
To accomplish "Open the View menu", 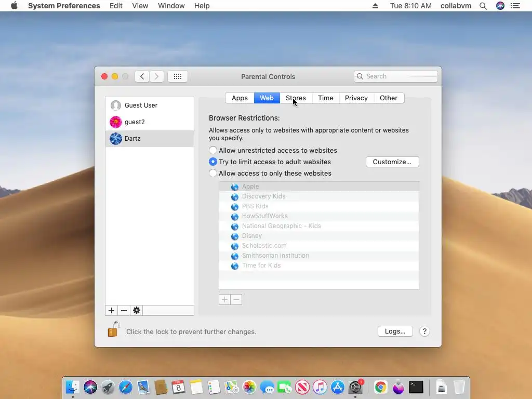I will tap(140, 6).
